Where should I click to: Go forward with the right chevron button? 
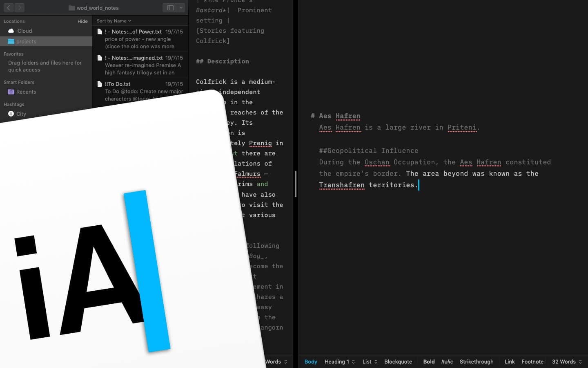tap(19, 7)
